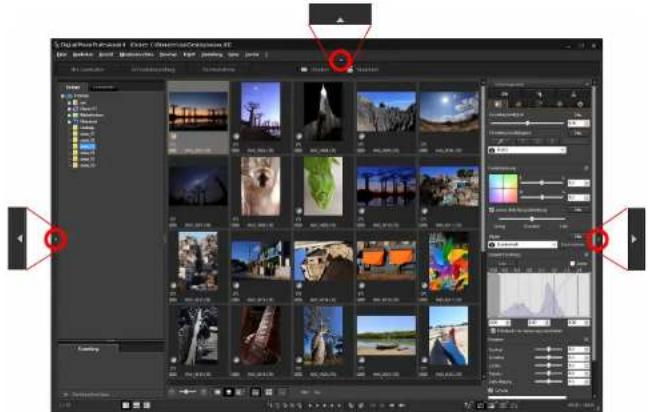Collapse the white balance fine-tune section arrow
The height and width of the screenshot is (412, 648).
coord(586,169)
